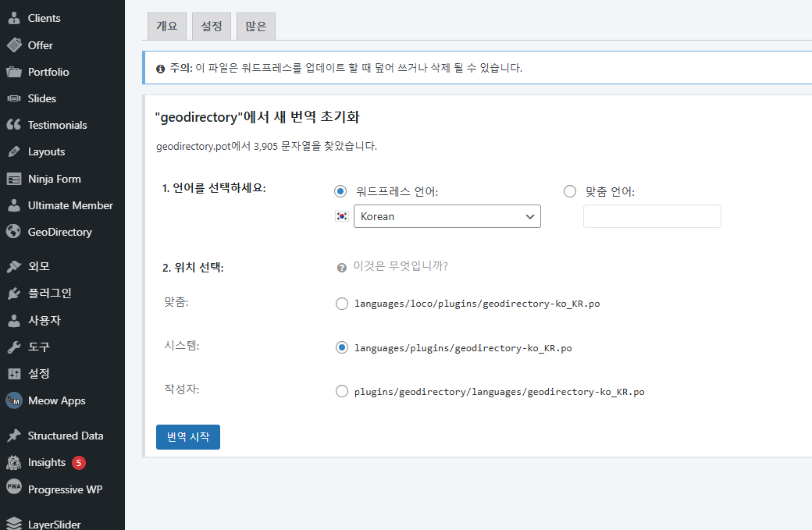Click the Structured Data pin icon

[x=14, y=436]
